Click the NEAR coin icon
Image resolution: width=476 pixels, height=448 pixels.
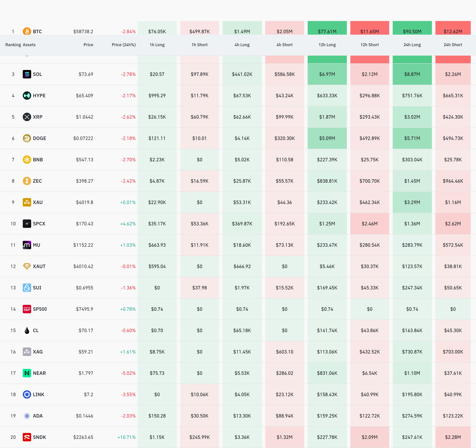[27, 373]
